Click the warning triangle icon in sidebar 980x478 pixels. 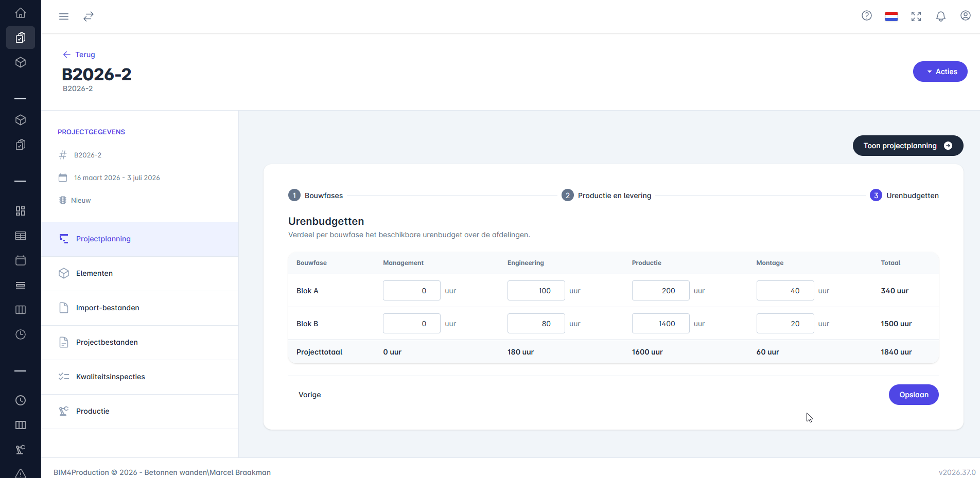tap(21, 473)
